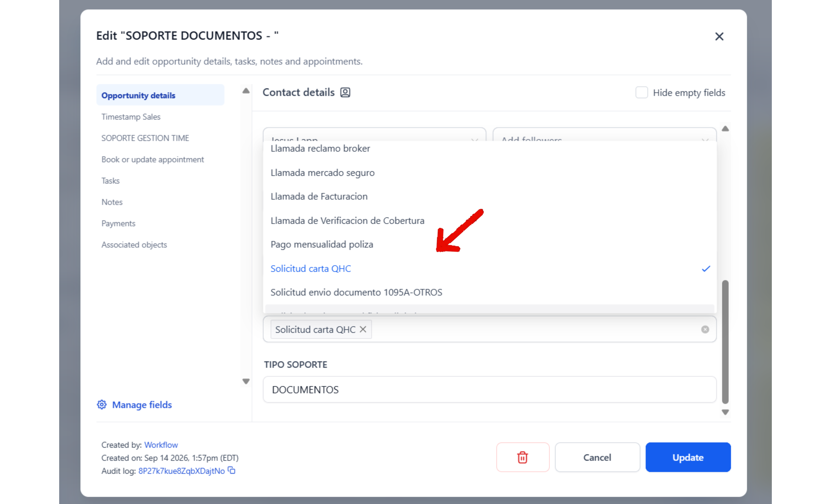Click the multiselect field with QHC tag

[x=490, y=329]
